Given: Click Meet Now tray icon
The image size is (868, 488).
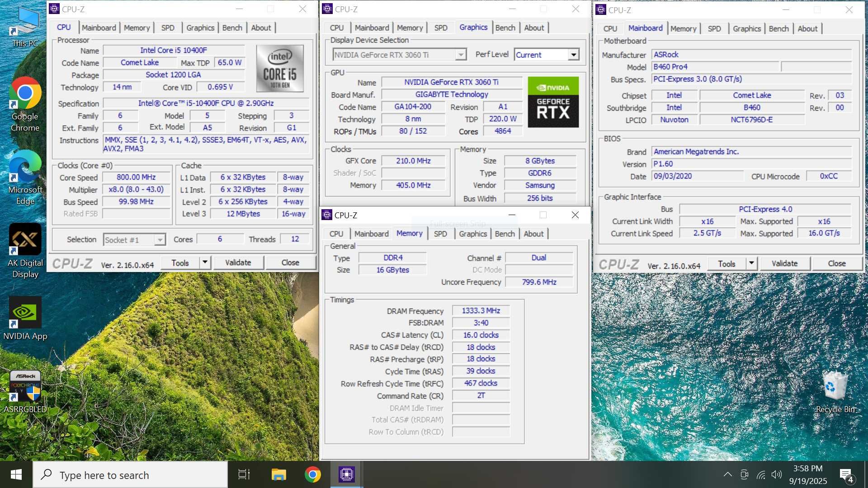Looking at the screenshot, I should pos(745,474).
